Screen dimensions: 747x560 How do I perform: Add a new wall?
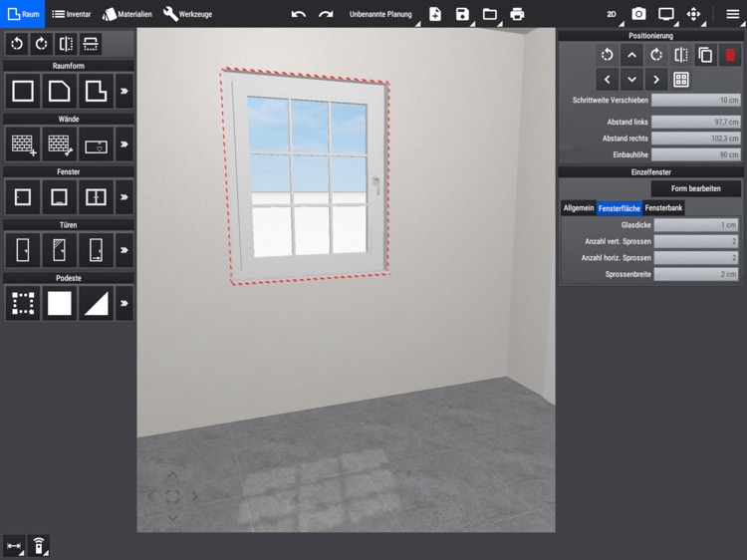pyautogui.click(x=22, y=144)
